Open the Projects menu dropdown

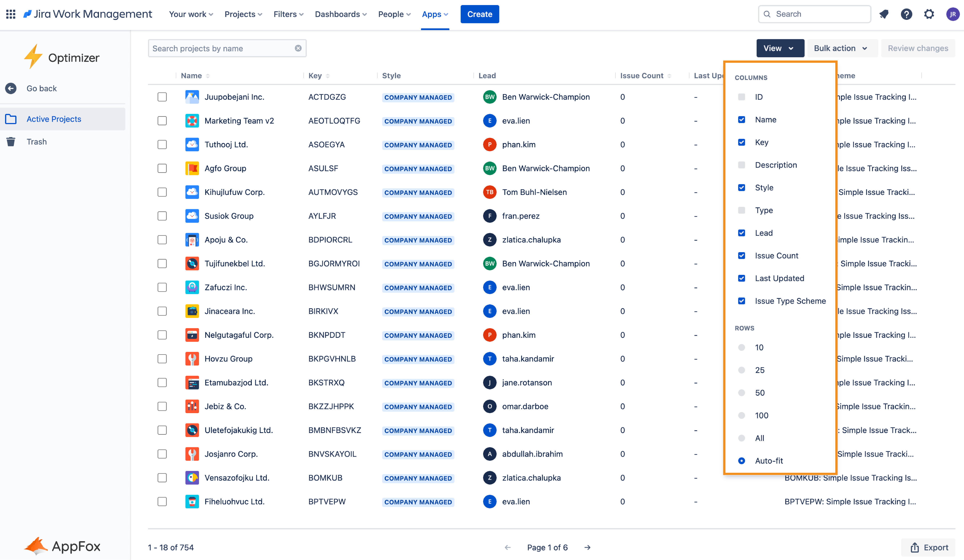coord(243,14)
